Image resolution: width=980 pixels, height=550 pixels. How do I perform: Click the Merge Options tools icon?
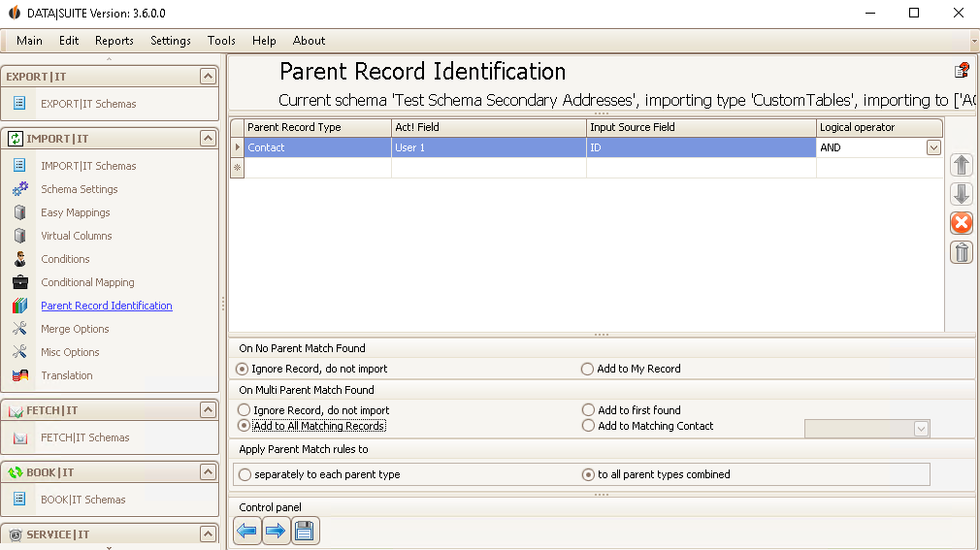coord(20,328)
